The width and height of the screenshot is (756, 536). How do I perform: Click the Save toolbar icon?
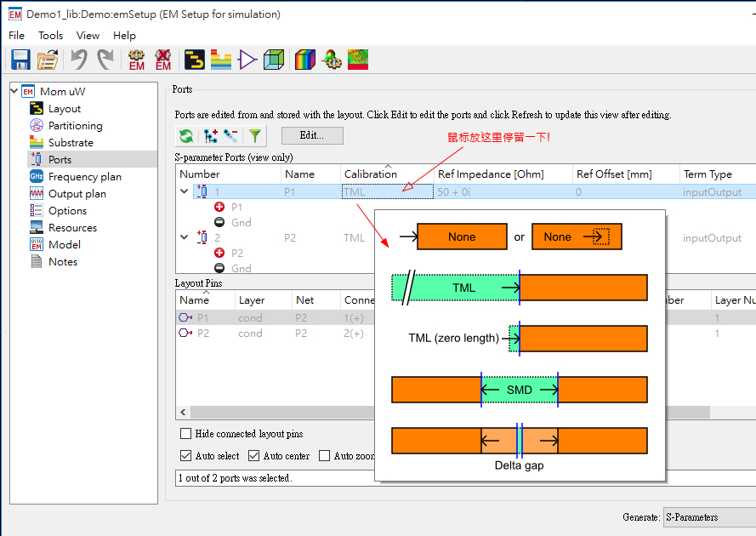[x=20, y=60]
